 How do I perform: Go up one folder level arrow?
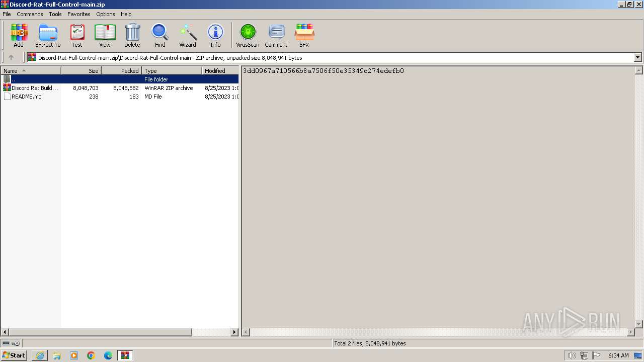coord(11,57)
